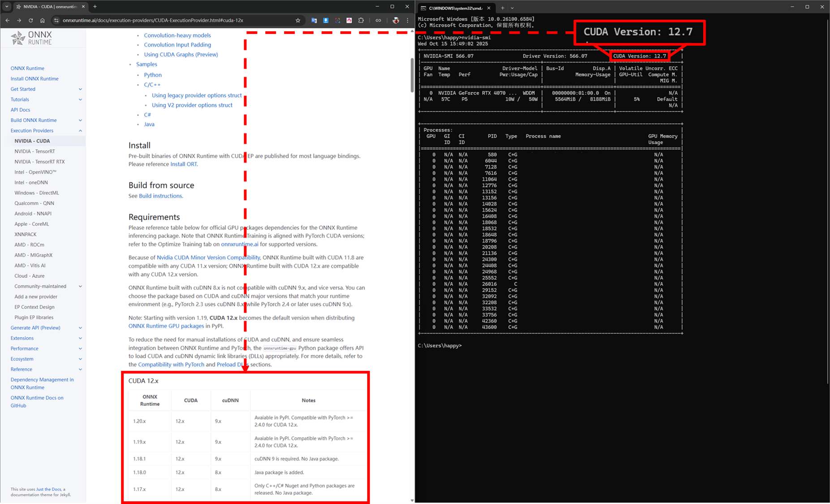Select the NVIDIA - CUDA browser tab
The width and height of the screenshot is (830, 504).
[50, 7]
